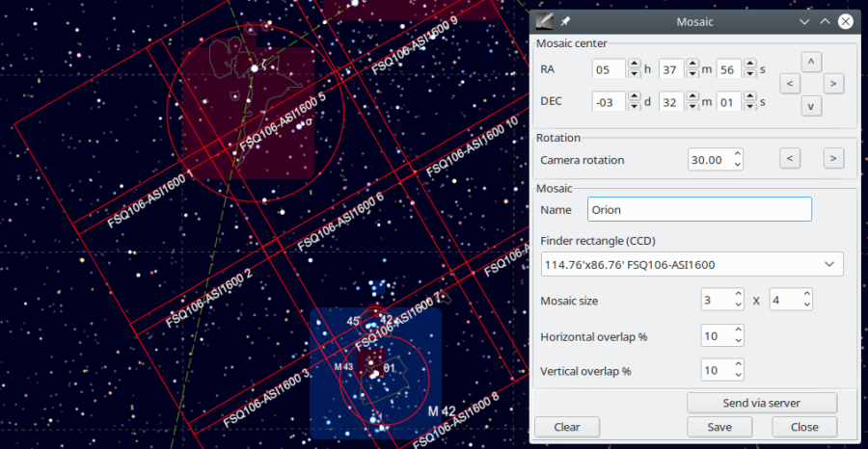Click the RA hours field showing 05
Image resolution: width=868 pixels, height=449 pixels.
(609, 69)
